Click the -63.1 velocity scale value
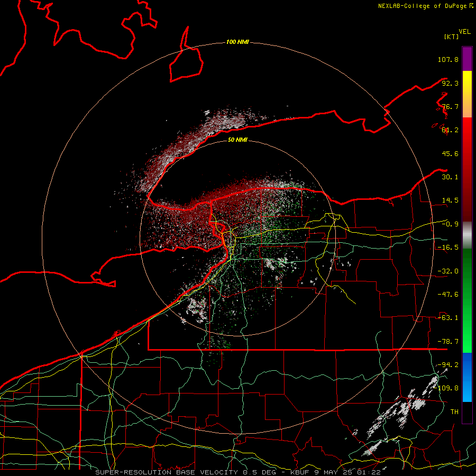 click(448, 318)
